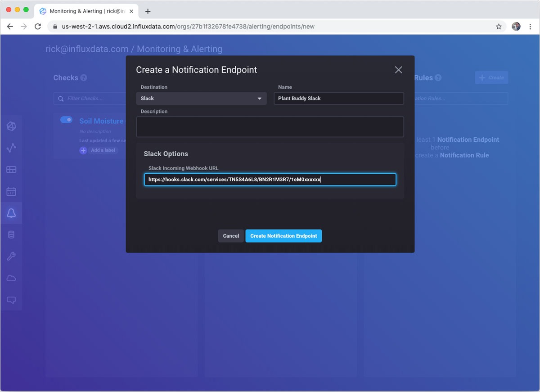Cancel the notification endpoint dialog
The image size is (540, 392).
point(231,235)
